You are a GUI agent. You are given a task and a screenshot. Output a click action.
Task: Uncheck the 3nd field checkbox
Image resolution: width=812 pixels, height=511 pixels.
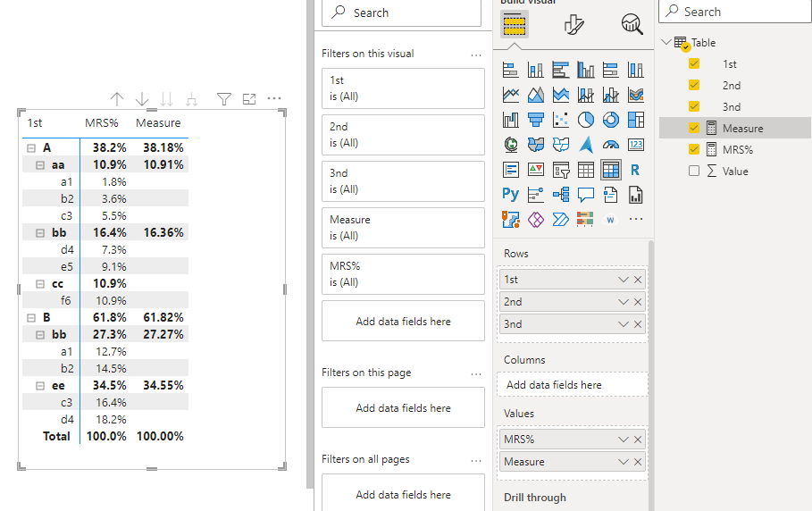(694, 106)
